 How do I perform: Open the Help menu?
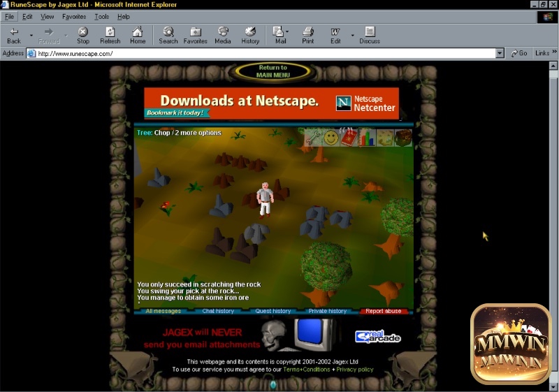coord(124,17)
